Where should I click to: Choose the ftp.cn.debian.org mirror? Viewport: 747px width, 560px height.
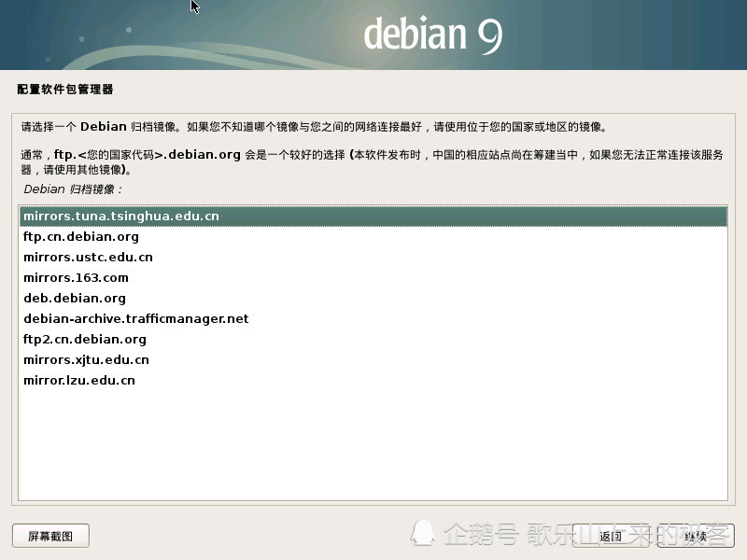coord(373,237)
